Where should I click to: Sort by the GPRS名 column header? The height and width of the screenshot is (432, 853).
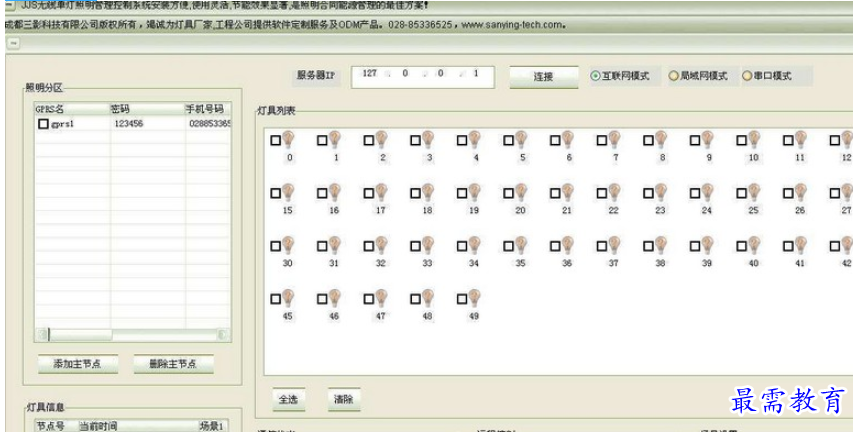coord(72,109)
